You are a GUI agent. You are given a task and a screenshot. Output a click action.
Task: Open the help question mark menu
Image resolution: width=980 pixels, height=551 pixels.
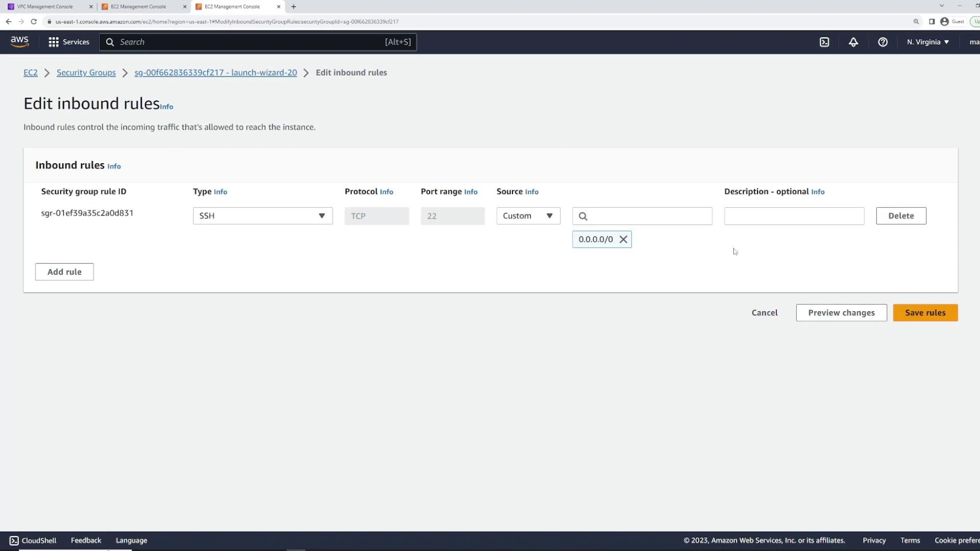point(883,42)
